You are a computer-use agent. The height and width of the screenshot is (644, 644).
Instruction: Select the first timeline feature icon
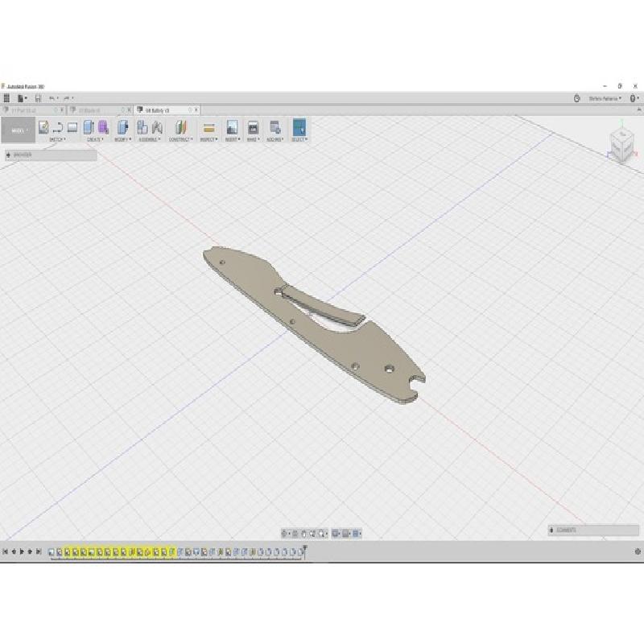coord(52,552)
